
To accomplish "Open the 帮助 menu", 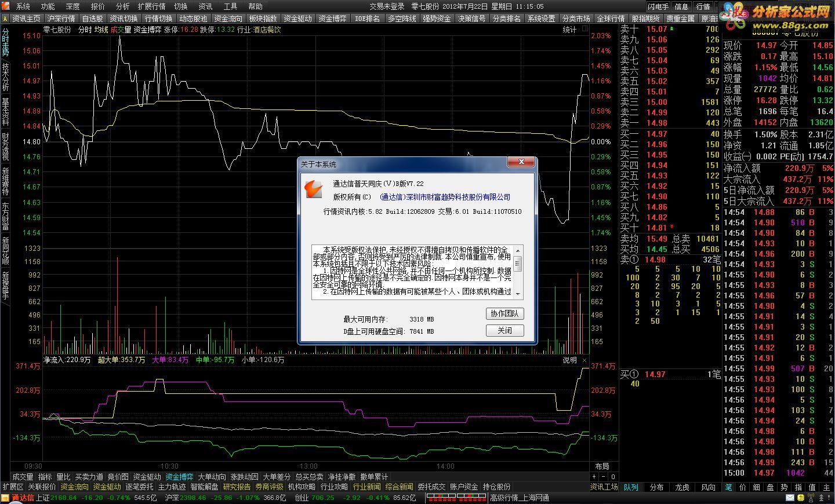I will click(x=255, y=6).
